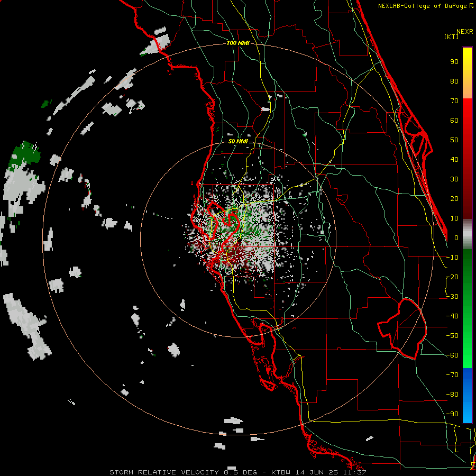Click the -90 value on velocity scale

(452, 414)
